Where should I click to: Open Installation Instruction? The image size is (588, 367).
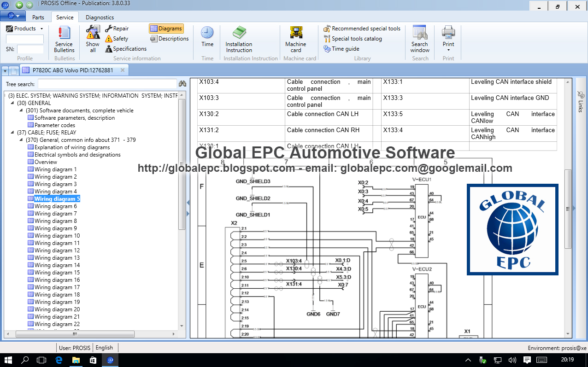[239, 39]
